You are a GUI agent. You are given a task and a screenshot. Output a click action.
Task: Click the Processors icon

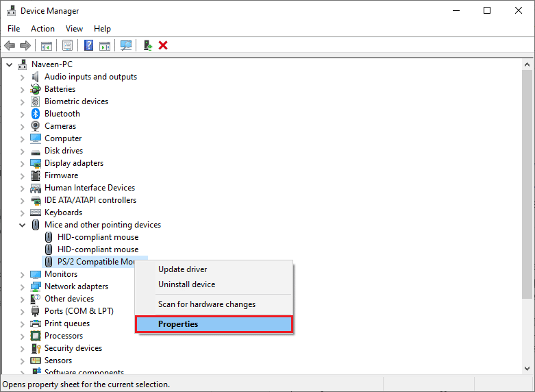(x=36, y=336)
